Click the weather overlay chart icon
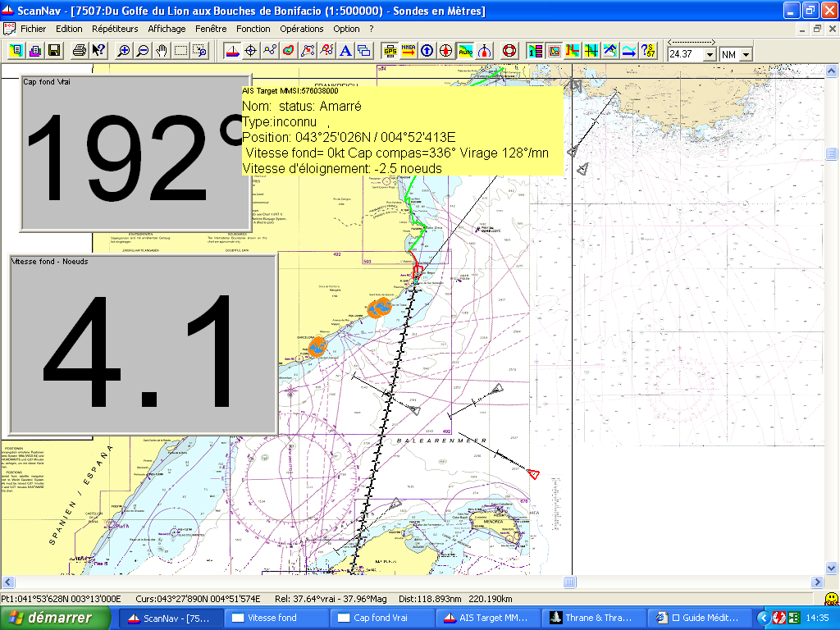Screen dimensions: 840x630 (610, 51)
